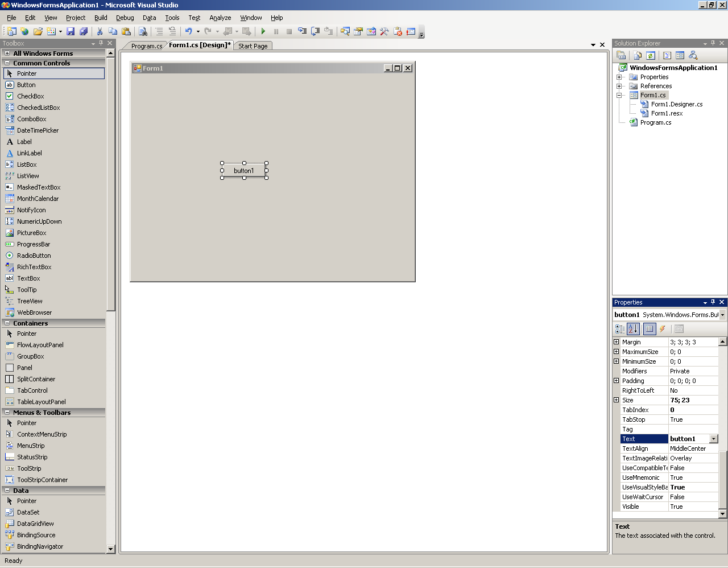Viewport: 728px width, 568px height.
Task: Open the Debug menu
Action: (x=125, y=18)
